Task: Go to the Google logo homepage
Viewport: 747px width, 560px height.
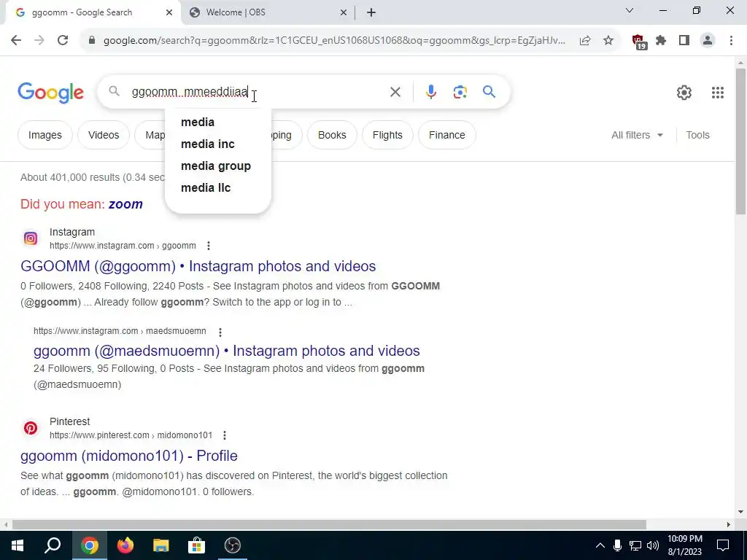Action: tap(50, 93)
